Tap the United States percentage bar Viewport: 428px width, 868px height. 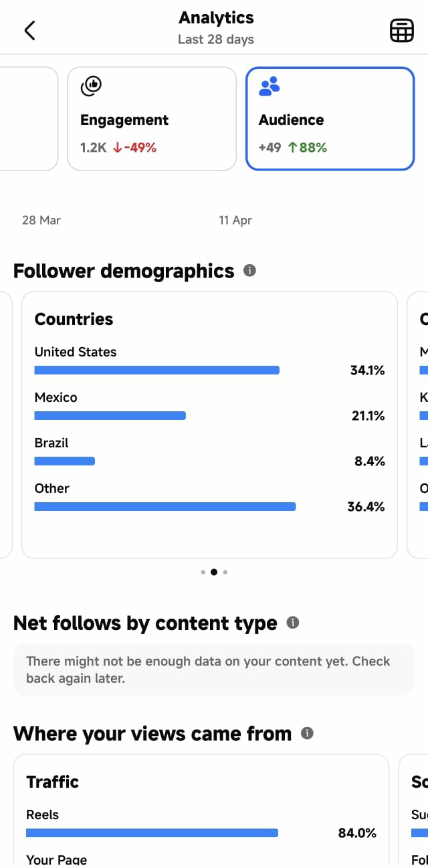tap(157, 370)
